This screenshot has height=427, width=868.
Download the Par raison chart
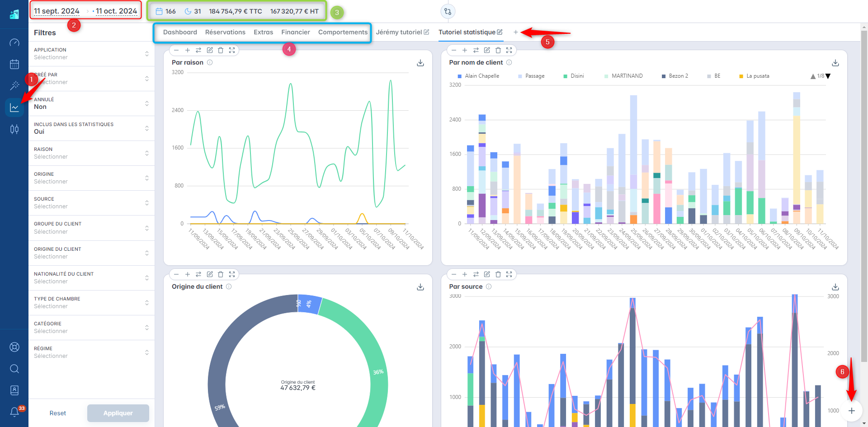(x=420, y=63)
